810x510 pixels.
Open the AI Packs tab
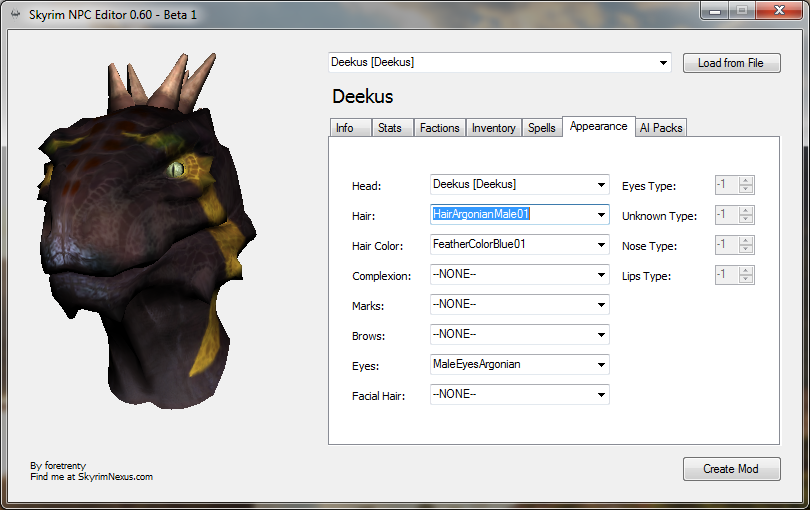tap(661, 128)
